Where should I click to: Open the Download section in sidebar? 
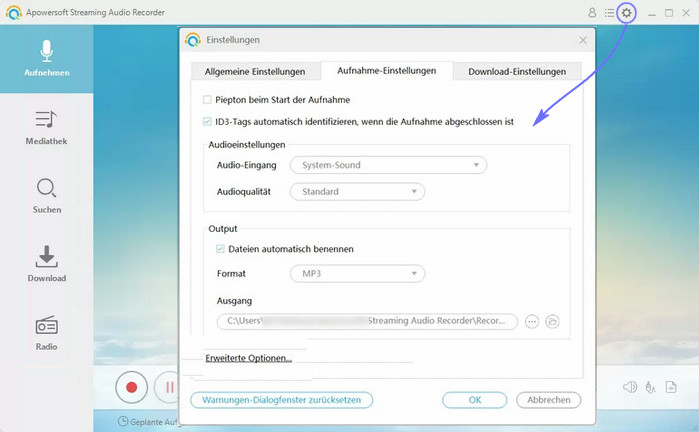[46, 265]
